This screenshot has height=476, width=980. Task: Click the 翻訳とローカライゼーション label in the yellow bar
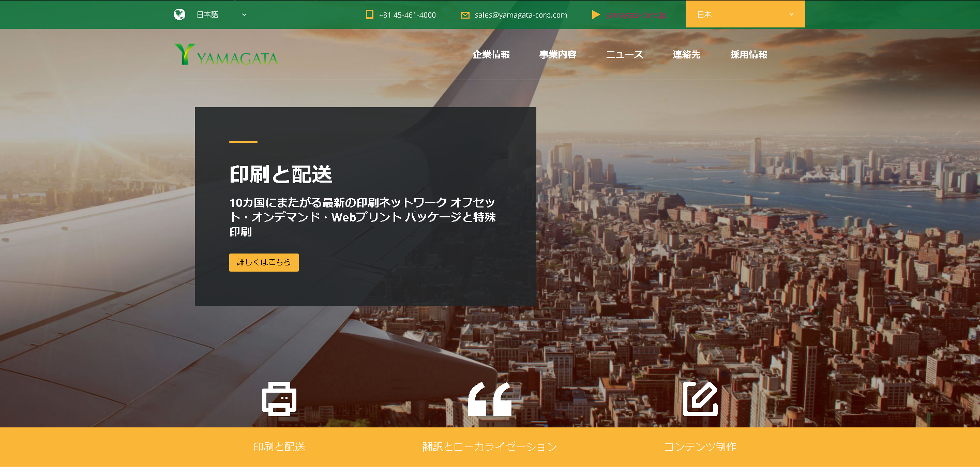click(489, 447)
